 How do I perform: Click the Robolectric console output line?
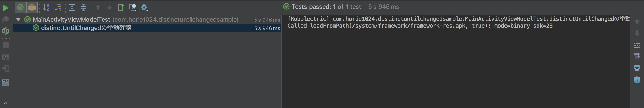[458, 19]
